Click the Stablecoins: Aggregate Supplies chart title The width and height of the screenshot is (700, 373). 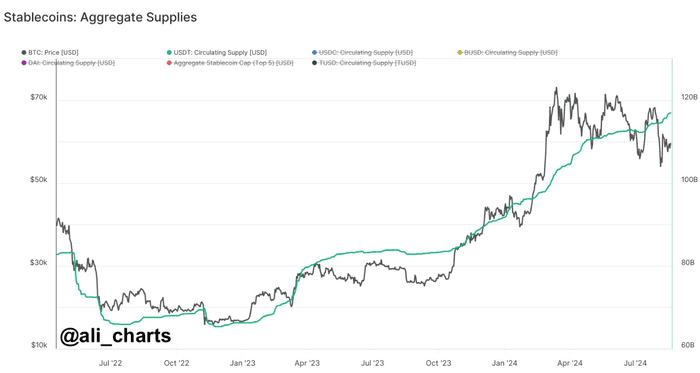[100, 17]
